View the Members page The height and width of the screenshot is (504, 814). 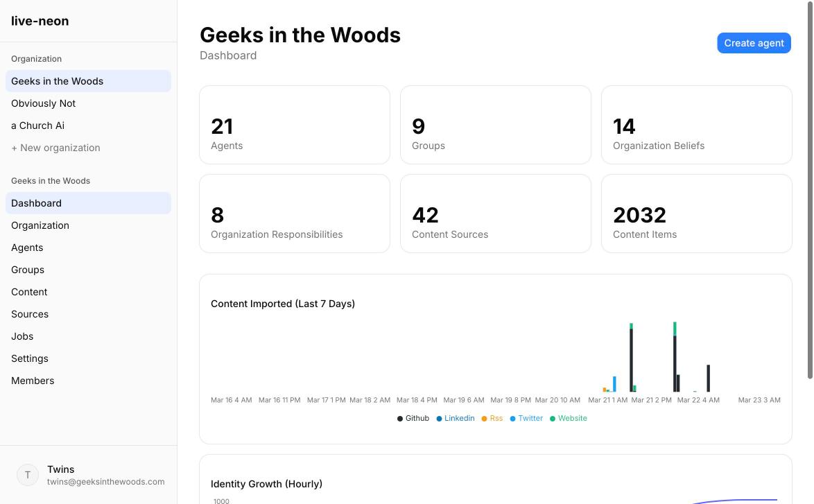tap(33, 381)
